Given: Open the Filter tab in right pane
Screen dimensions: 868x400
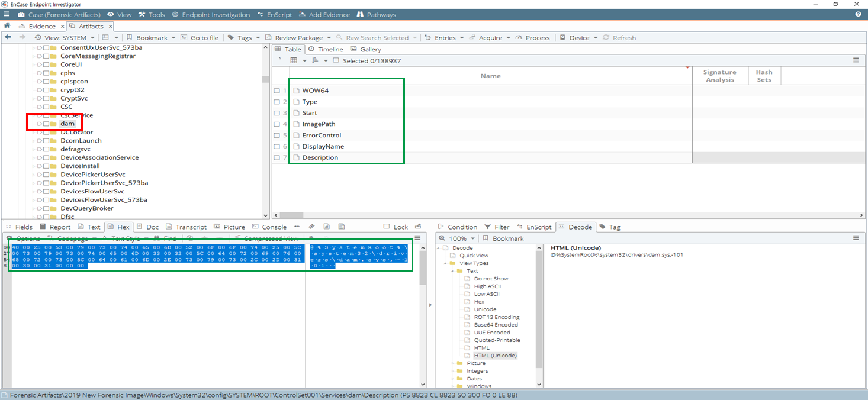Looking at the screenshot, I should click(497, 227).
